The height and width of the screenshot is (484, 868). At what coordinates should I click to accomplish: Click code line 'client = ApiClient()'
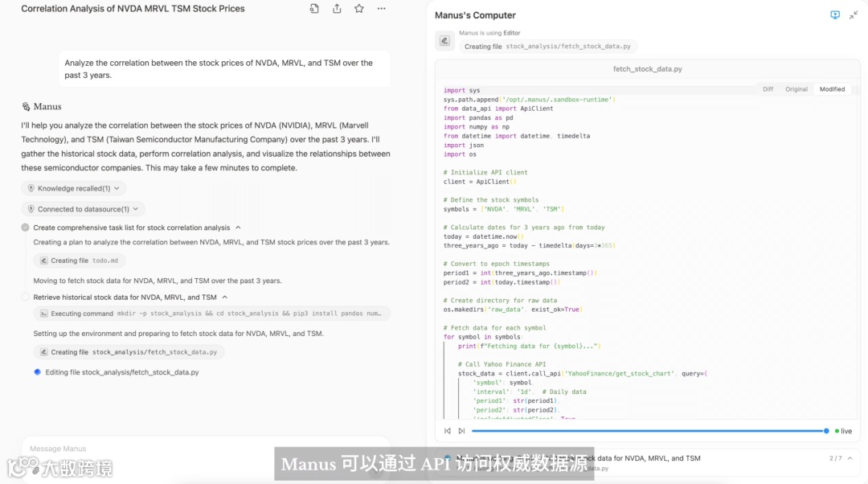pyautogui.click(x=479, y=182)
